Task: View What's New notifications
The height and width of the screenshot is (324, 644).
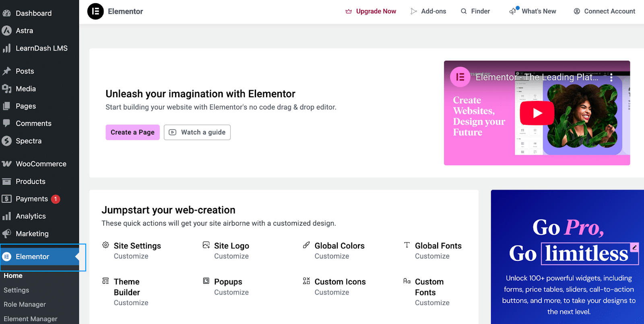Action: (533, 11)
